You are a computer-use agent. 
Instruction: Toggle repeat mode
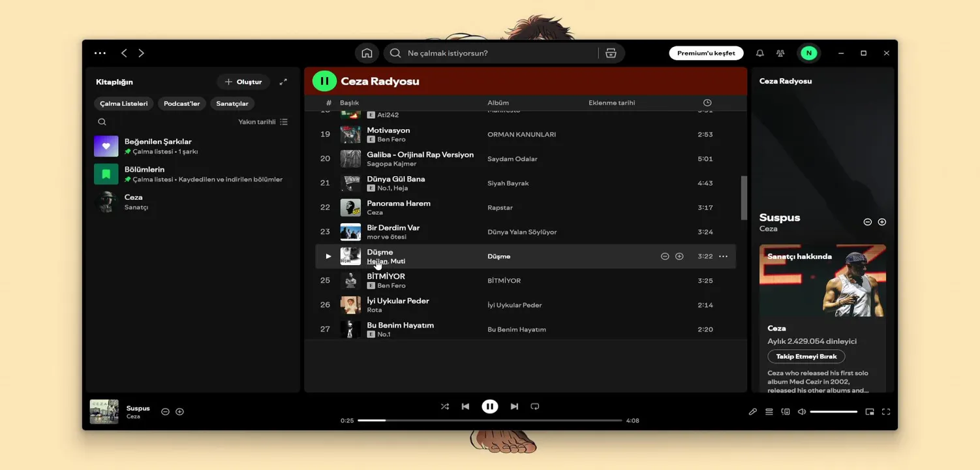coord(535,406)
